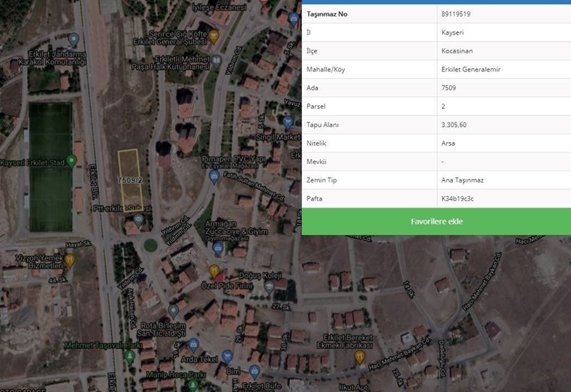Screen dimensions: 571x392
Task: Select the 27. Sk. street label
Action: coord(281,307)
